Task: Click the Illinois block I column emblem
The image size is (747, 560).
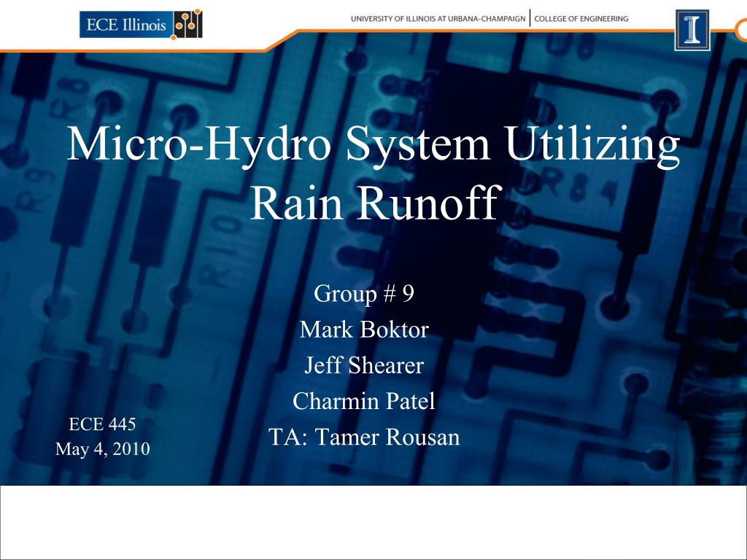Action: pyautogui.click(x=692, y=29)
